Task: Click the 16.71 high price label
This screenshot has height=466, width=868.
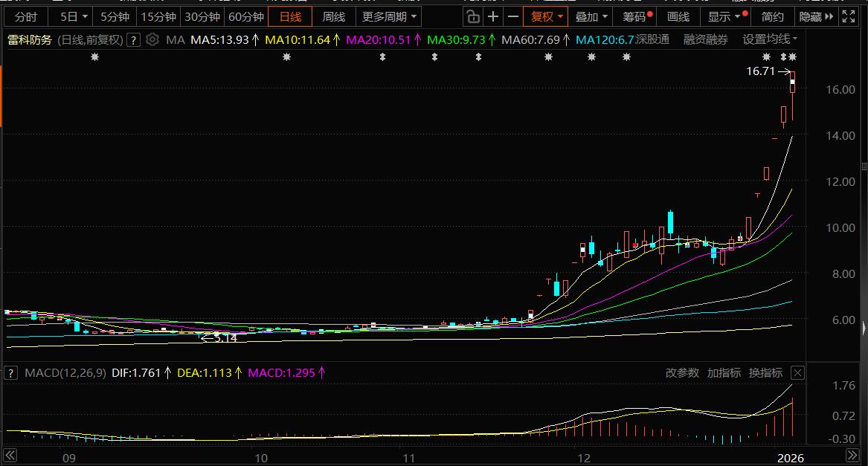Action: [760, 71]
